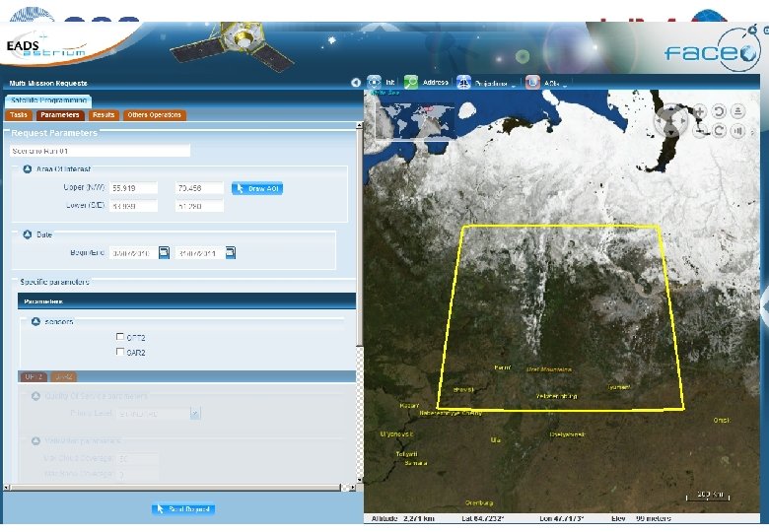Pan map east with compass right arrow
This screenshot has height=532, width=769.
pos(682,120)
